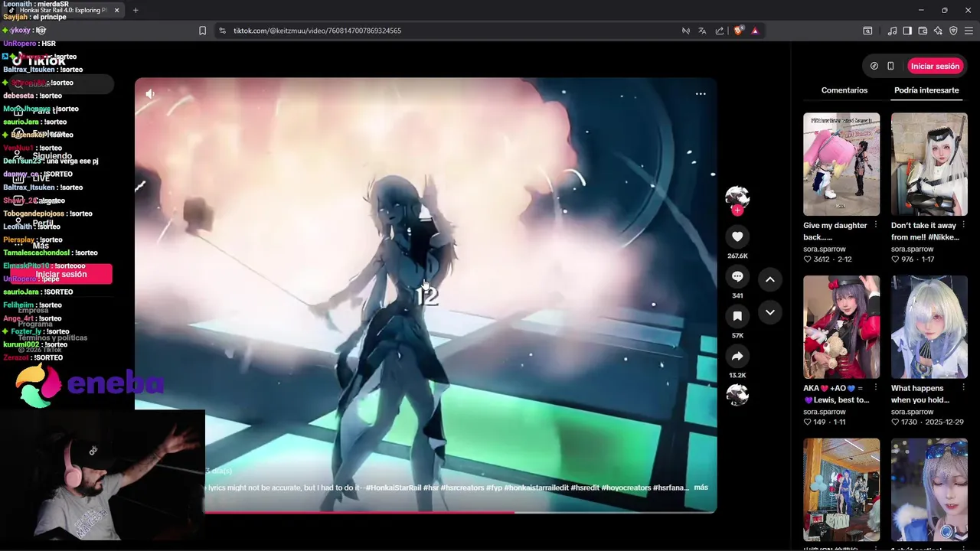
Task: Save the video with the bookmark icon
Action: (737, 316)
